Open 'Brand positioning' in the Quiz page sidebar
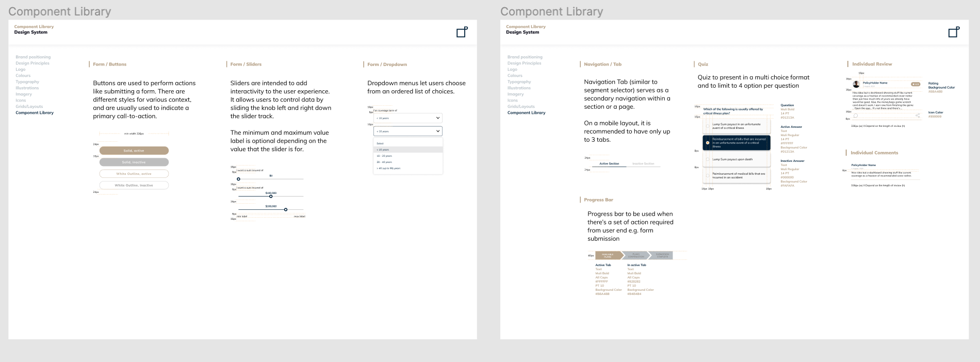Viewport: 980px width, 362px height. [525, 57]
